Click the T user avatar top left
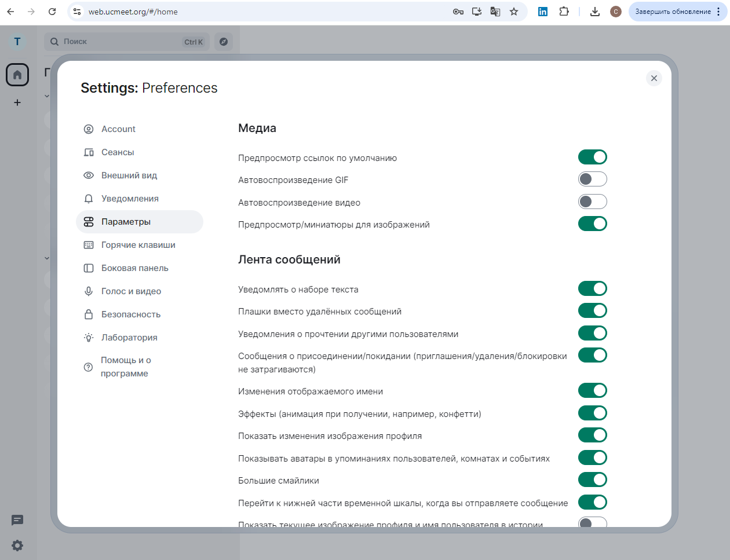Image resolution: width=730 pixels, height=560 pixels. click(x=17, y=41)
